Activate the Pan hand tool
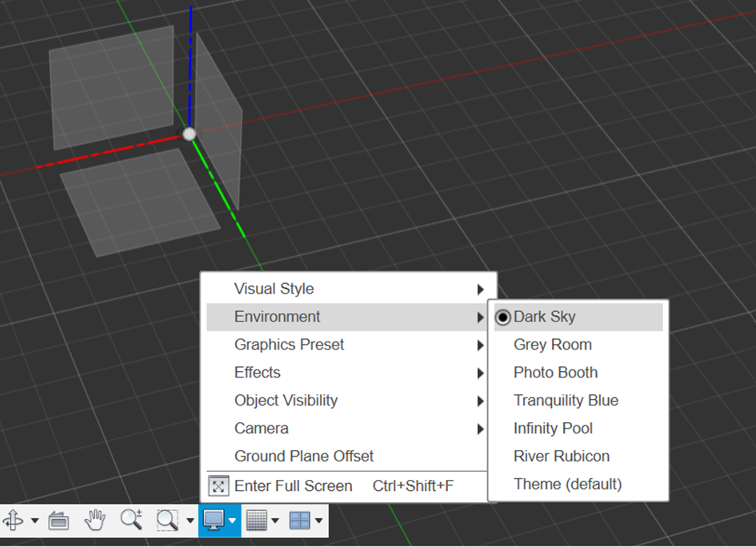Image resolution: width=756 pixels, height=547 pixels. pos(95,521)
